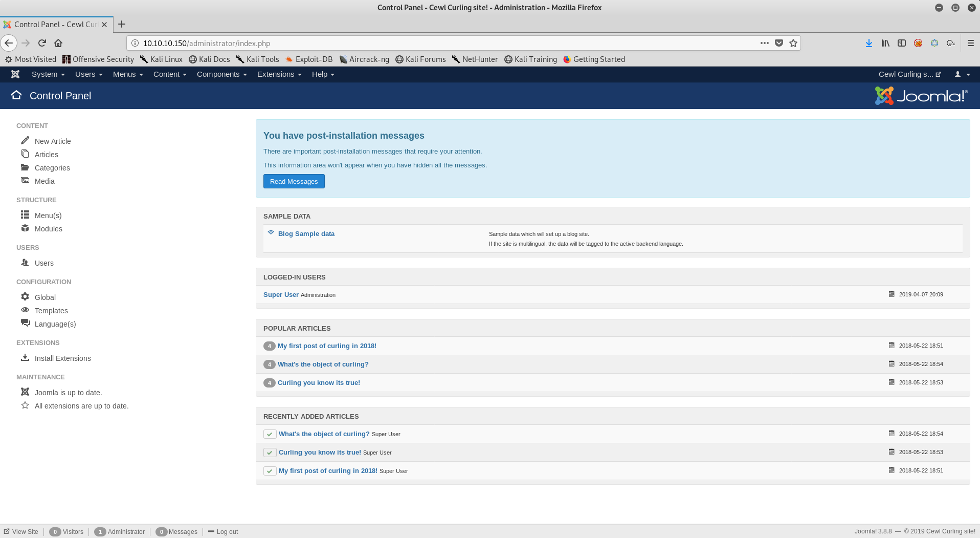Toggle published check for 'My first post of curling in 2018!'

point(270,471)
